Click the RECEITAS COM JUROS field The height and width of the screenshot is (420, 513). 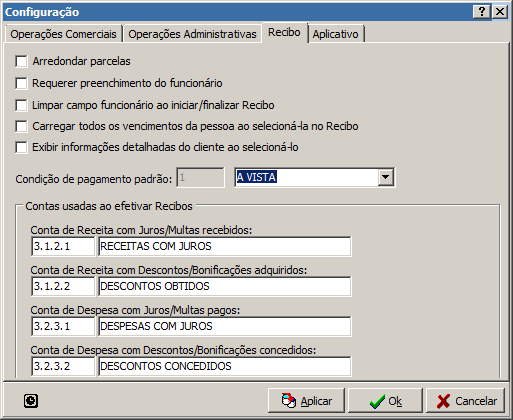click(x=225, y=246)
